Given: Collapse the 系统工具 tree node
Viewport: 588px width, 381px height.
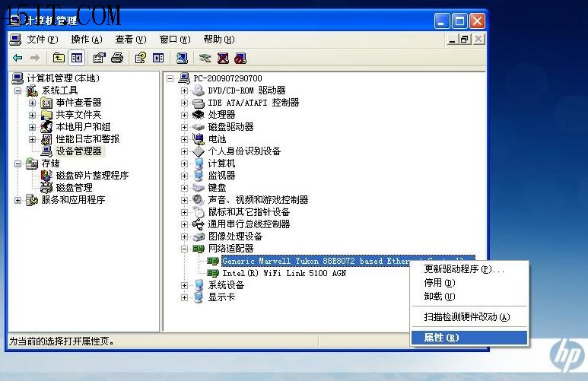Looking at the screenshot, I should click(x=17, y=90).
